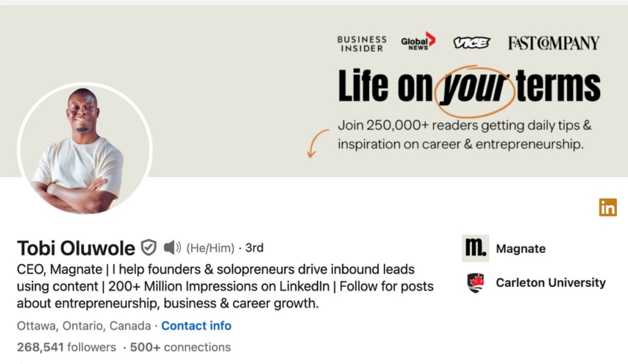View the 268,541 followers count
This screenshot has width=628, height=364.
tap(66, 347)
